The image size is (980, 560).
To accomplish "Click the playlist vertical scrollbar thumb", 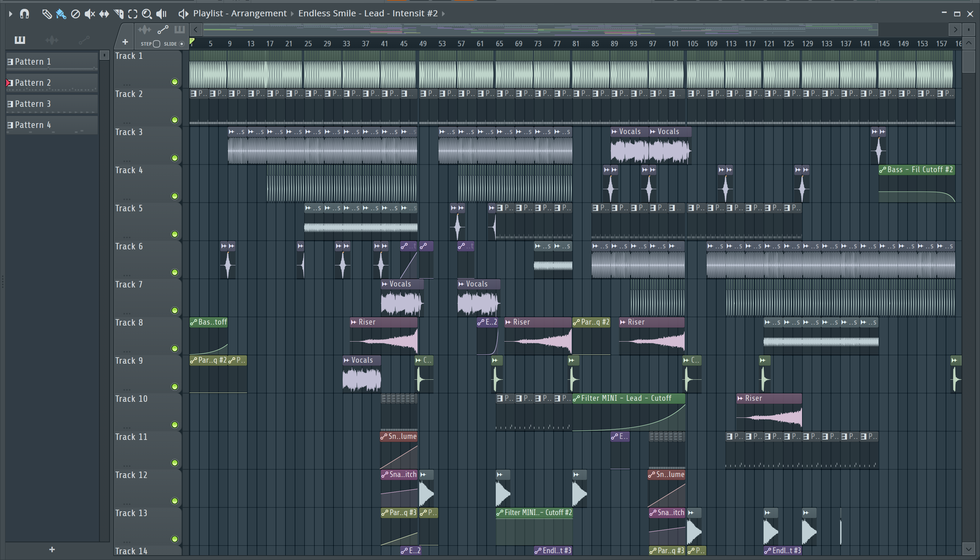I will [x=969, y=61].
